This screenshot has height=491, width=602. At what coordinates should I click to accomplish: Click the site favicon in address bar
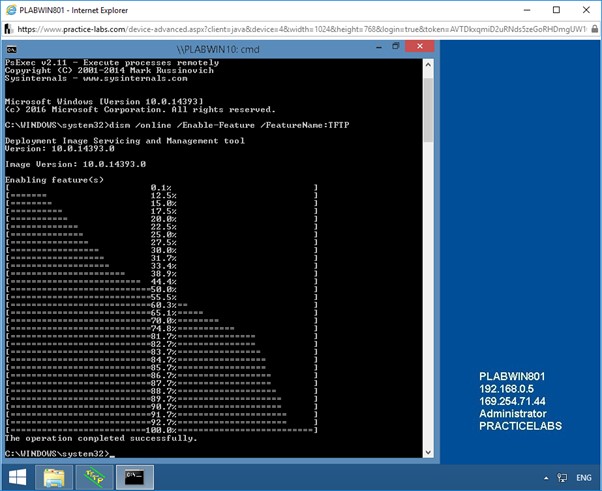[x=9, y=29]
